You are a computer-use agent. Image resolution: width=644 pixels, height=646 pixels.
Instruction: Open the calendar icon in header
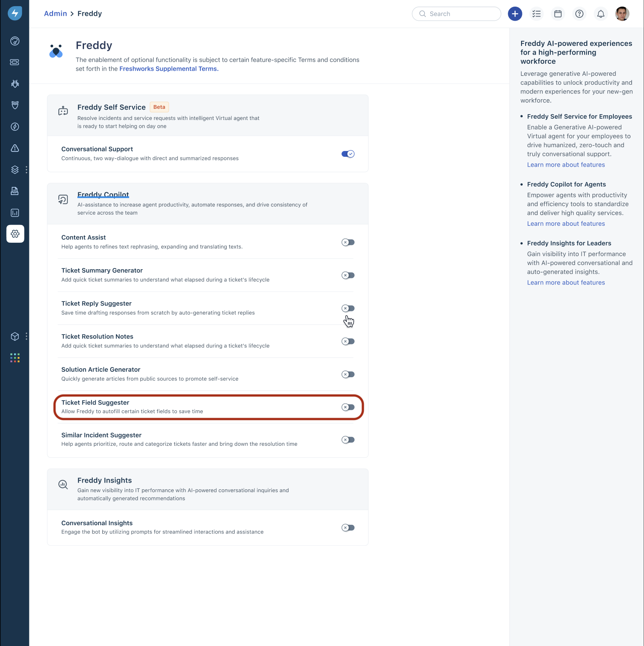pyautogui.click(x=558, y=14)
